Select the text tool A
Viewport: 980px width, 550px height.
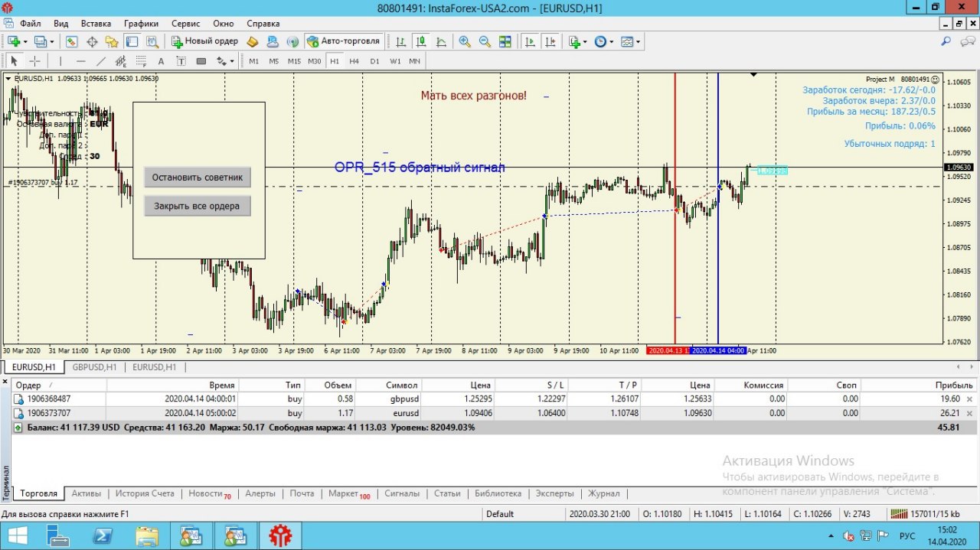pos(161,61)
